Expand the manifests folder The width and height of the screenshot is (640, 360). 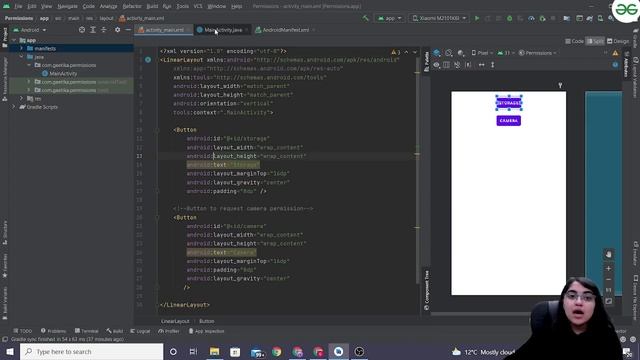click(x=21, y=48)
